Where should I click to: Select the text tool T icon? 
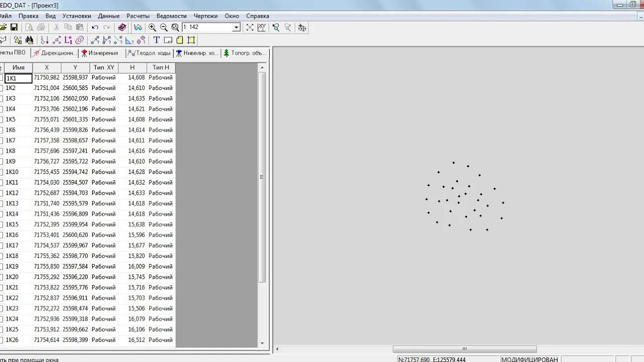click(156, 40)
